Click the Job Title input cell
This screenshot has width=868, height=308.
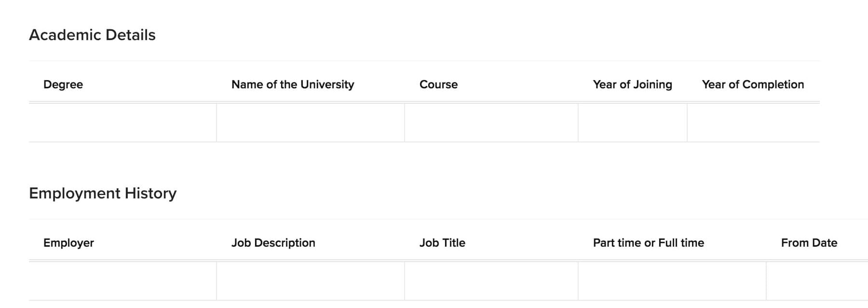(491, 281)
